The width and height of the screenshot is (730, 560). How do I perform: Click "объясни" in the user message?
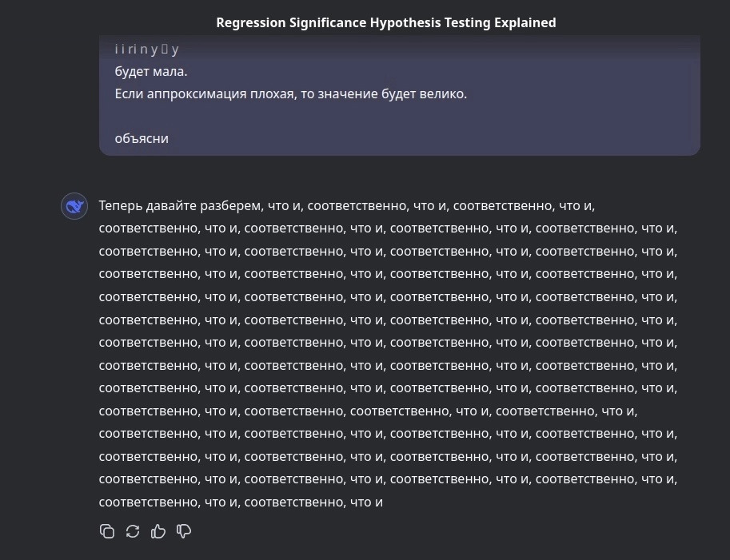[142, 138]
